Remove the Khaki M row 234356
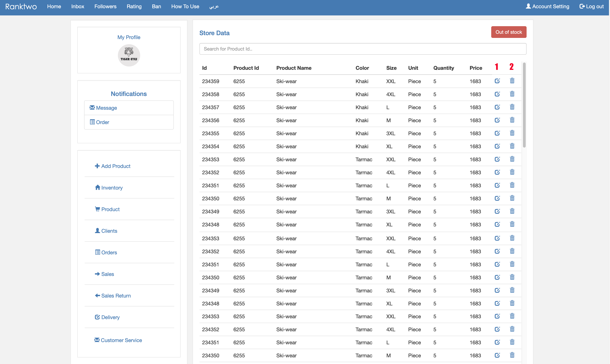 click(512, 120)
